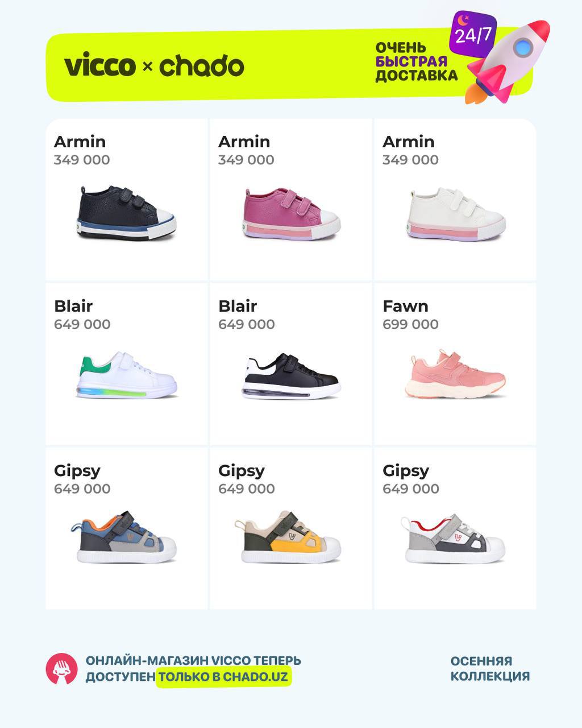Open the black Blair sneaker
The height and width of the screenshot is (728, 582).
pyautogui.click(x=291, y=375)
